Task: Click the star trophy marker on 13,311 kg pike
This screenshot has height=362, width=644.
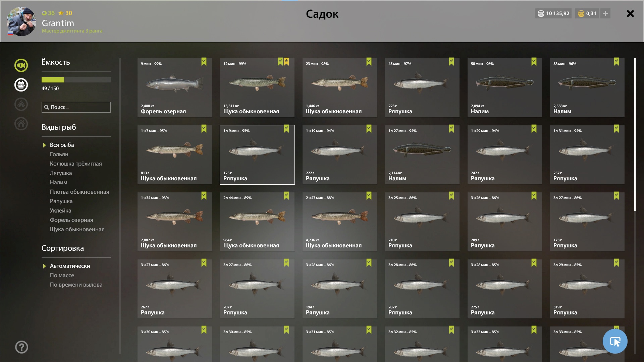Action: coord(286,62)
